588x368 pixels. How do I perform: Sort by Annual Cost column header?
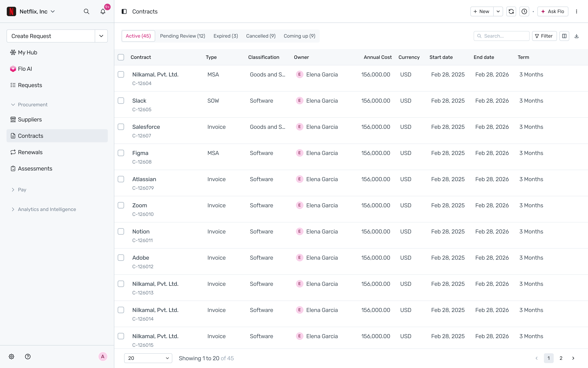tap(378, 57)
